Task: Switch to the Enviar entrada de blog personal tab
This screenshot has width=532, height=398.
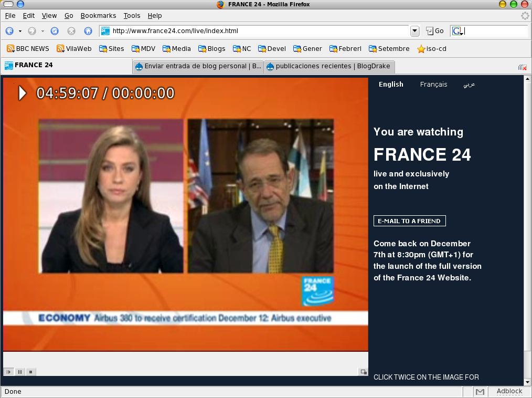Action: 198,66
